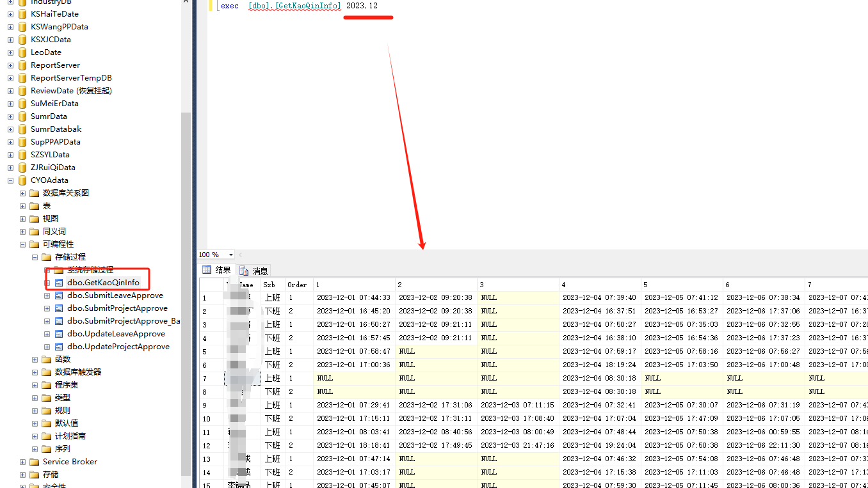Screen dimensions: 868x488
Task: Select result row number 12
Action: click(211, 445)
